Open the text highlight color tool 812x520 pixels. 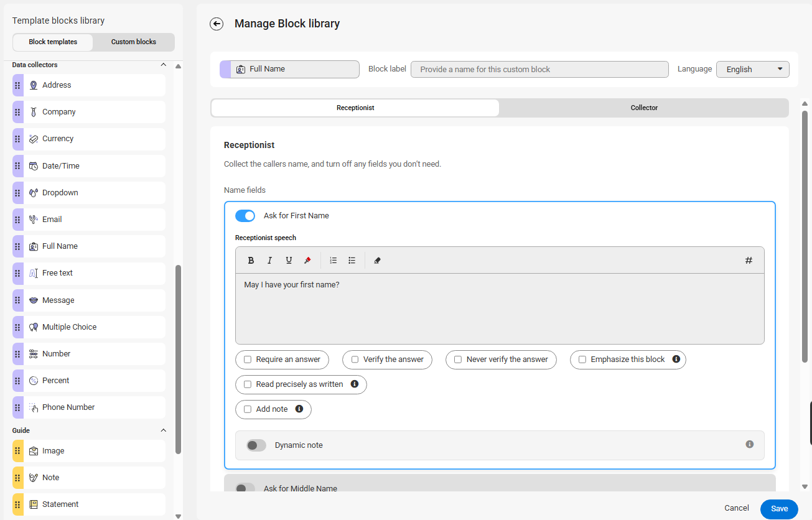coord(307,261)
